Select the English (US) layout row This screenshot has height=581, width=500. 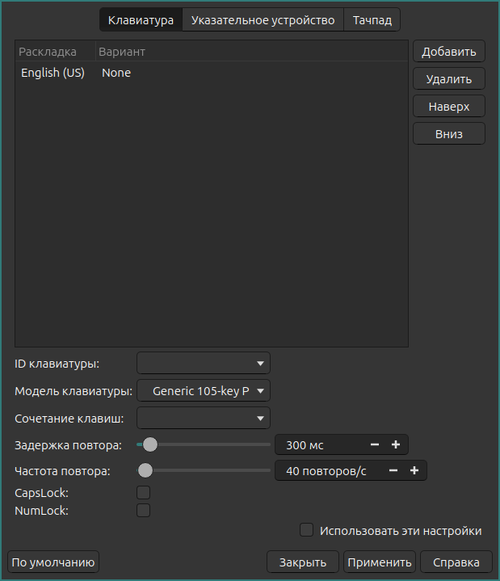pos(212,73)
